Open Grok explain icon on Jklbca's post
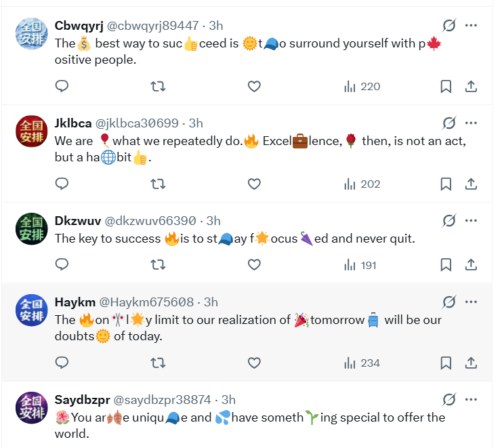This screenshot has width=500, height=448. tap(449, 123)
